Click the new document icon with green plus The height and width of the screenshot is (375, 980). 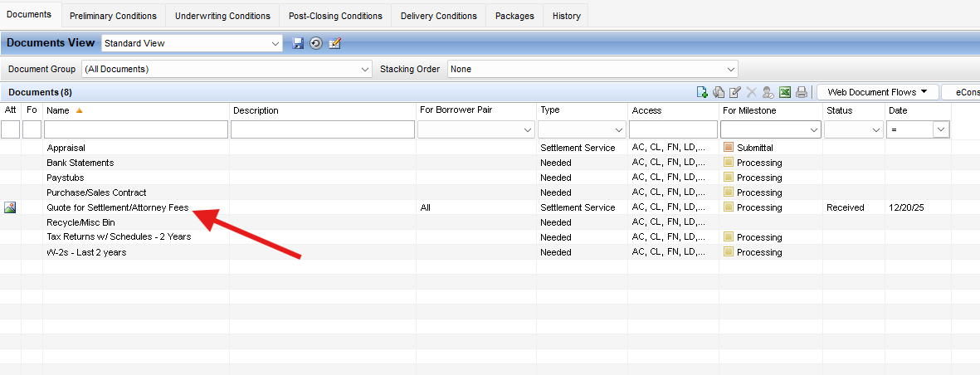point(703,92)
